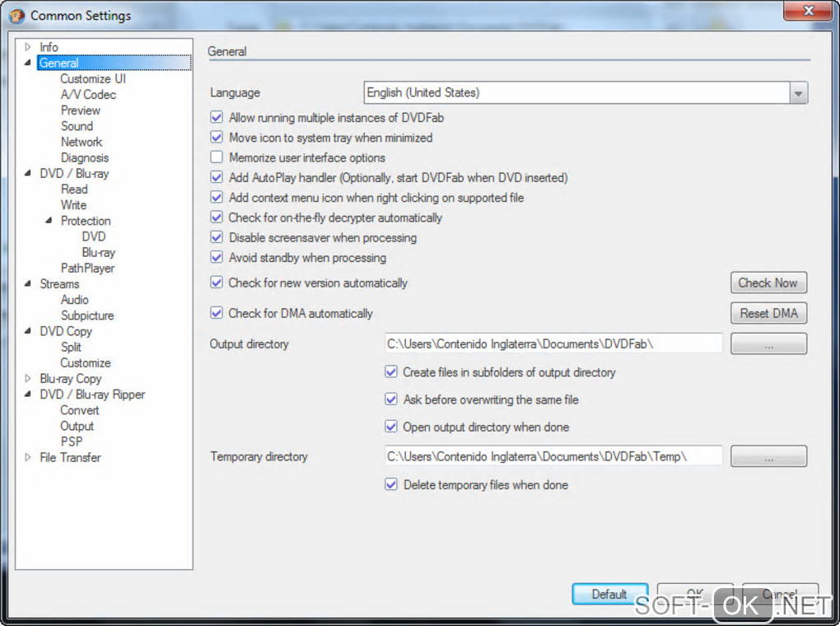Select Info in the settings tree

point(49,47)
